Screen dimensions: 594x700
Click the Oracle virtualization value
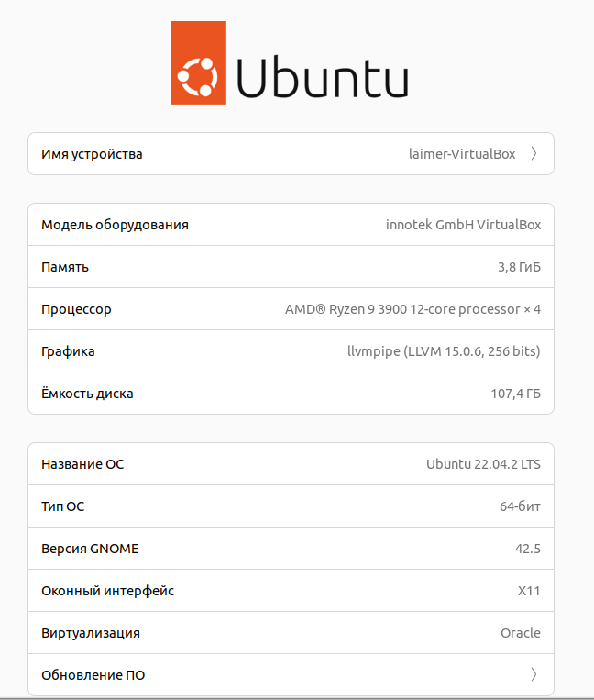[x=521, y=633]
